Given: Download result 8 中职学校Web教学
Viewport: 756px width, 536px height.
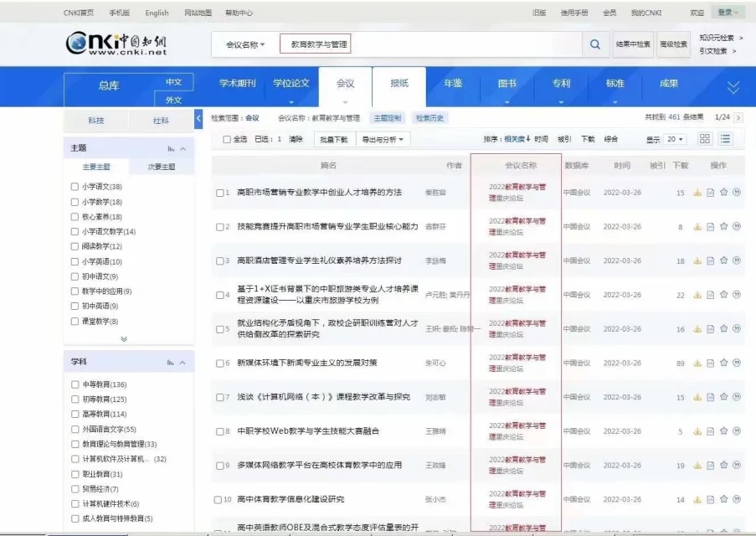Looking at the screenshot, I should point(697,431).
